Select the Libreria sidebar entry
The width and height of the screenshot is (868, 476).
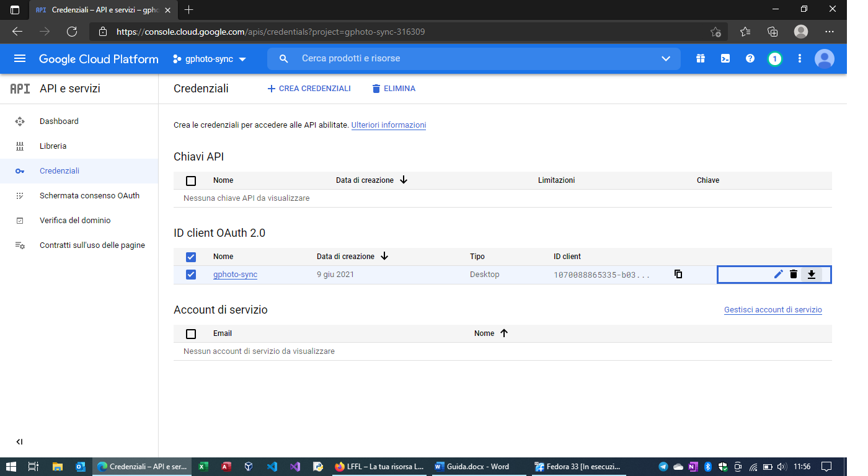(53, 146)
